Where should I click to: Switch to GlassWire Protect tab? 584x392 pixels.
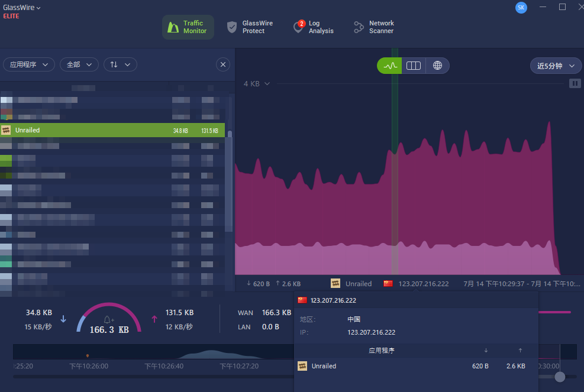250,27
